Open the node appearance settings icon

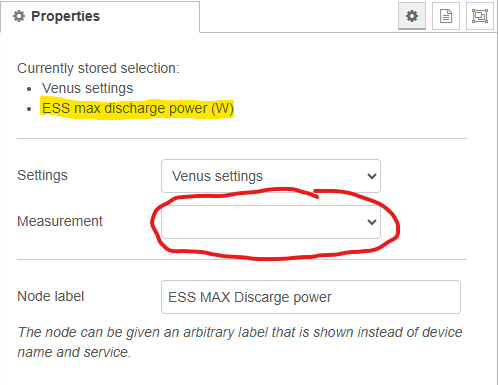pos(480,16)
